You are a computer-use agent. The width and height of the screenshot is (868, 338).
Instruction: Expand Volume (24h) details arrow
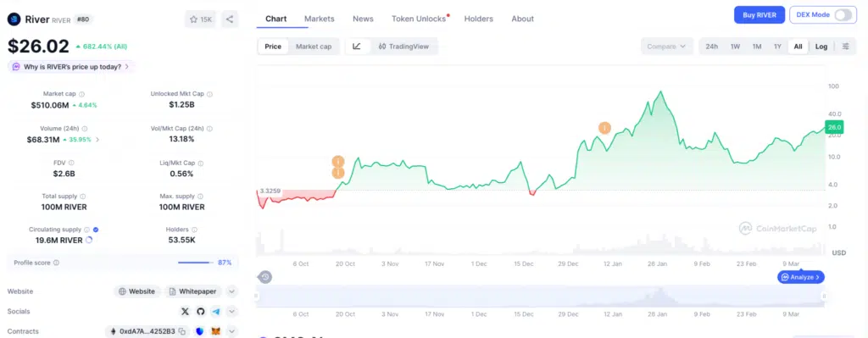[98, 140]
